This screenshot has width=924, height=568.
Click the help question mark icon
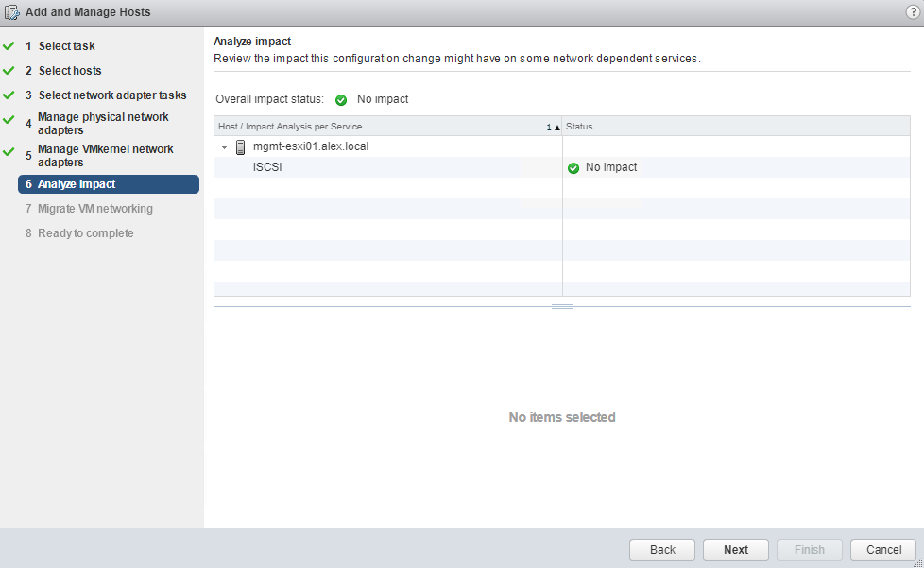click(912, 12)
